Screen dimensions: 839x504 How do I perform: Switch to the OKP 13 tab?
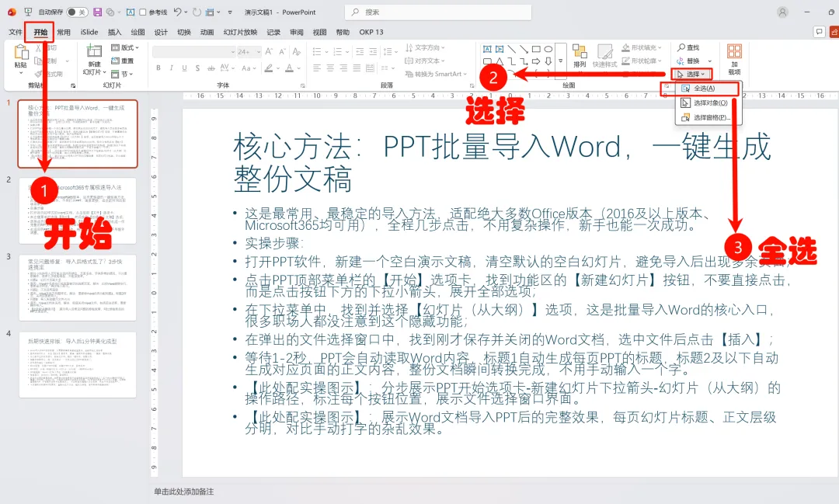tap(371, 32)
